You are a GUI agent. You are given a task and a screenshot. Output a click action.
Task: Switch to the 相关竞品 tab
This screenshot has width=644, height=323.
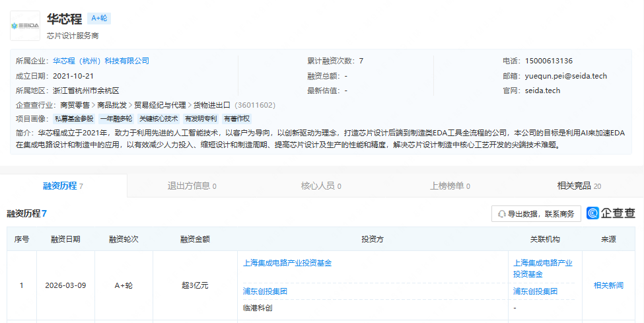click(579, 186)
